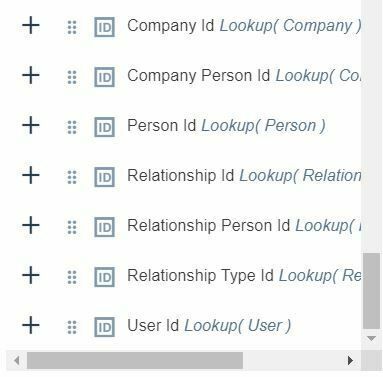The width and height of the screenshot is (383, 377).
Task: Click the horizontal scrollbar left arrow
Action: coord(17,360)
